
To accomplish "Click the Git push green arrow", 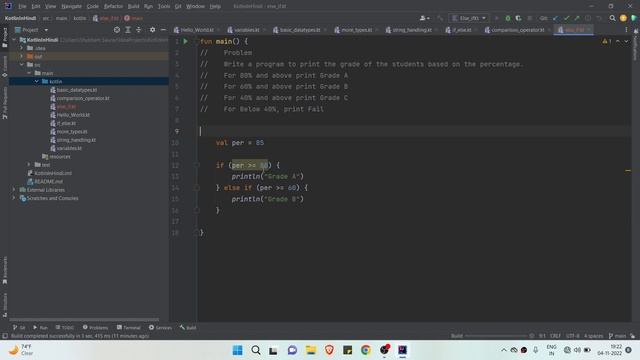I will click(577, 18).
